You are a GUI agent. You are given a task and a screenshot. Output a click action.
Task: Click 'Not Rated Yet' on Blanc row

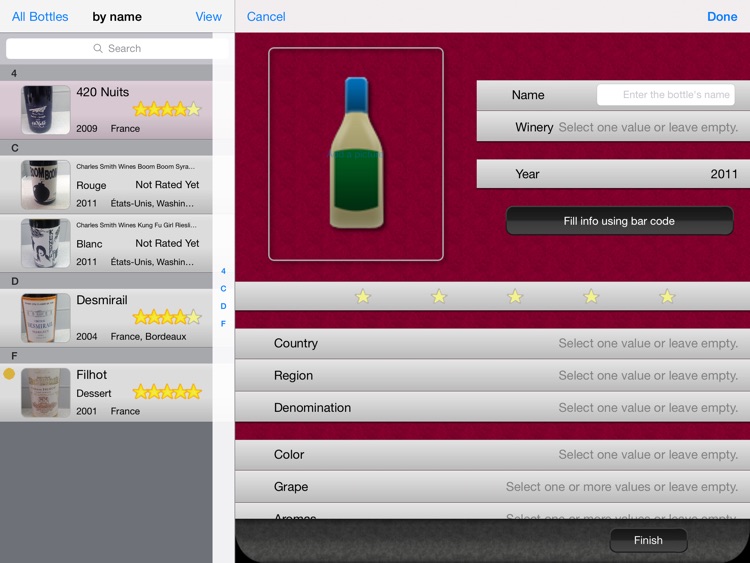[x=167, y=243]
